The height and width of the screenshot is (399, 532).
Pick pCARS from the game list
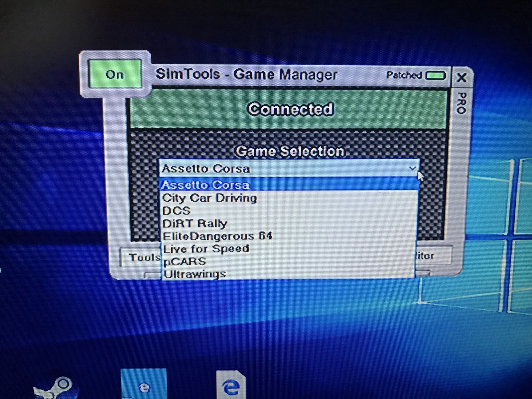tap(289, 261)
